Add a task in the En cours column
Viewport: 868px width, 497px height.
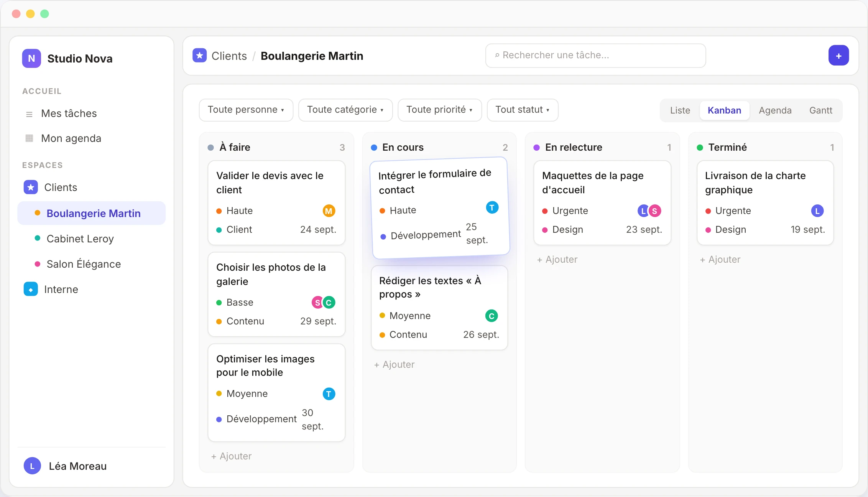click(395, 365)
